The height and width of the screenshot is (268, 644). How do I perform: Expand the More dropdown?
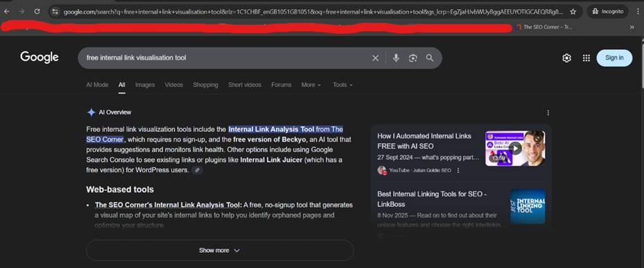point(311,85)
